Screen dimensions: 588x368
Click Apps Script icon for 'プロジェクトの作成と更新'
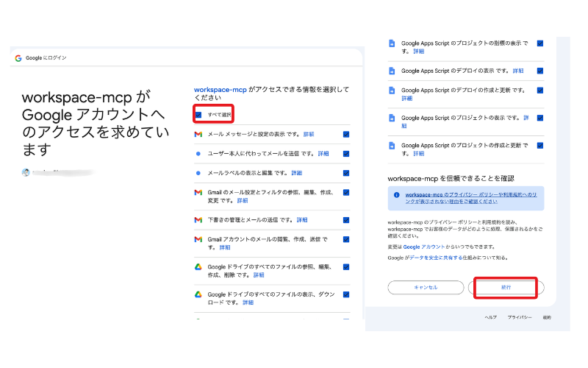pos(392,146)
